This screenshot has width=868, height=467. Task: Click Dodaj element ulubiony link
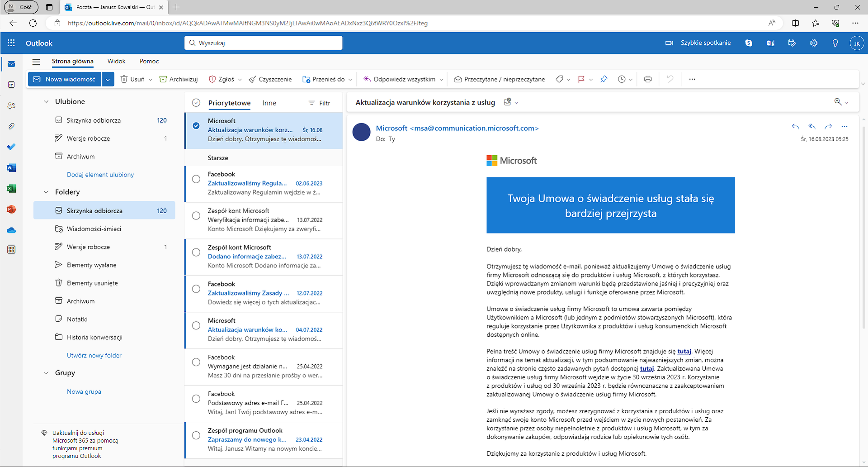point(100,175)
